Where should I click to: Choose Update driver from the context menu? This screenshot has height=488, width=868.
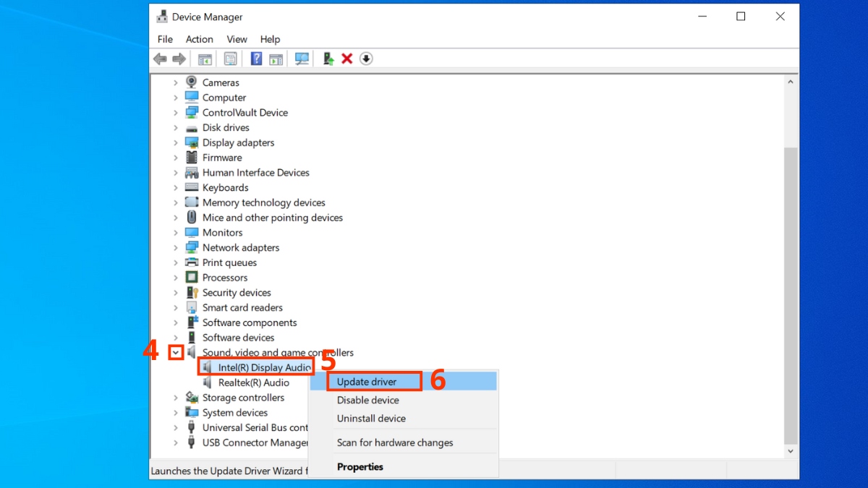pyautogui.click(x=404, y=382)
